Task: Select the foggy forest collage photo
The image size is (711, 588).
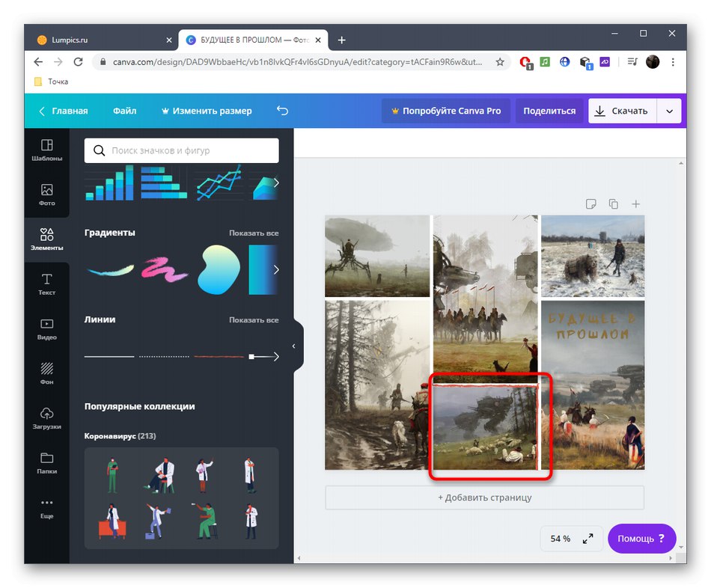Action: point(377,385)
